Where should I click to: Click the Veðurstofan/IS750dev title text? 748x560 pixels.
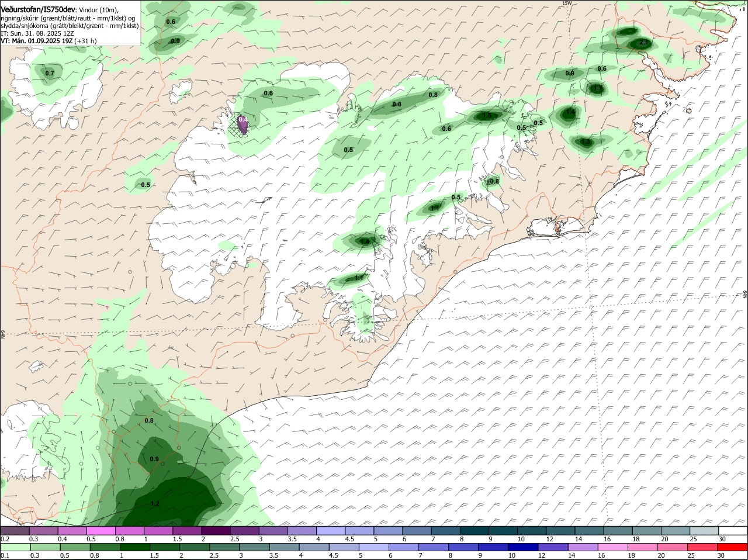38,9
